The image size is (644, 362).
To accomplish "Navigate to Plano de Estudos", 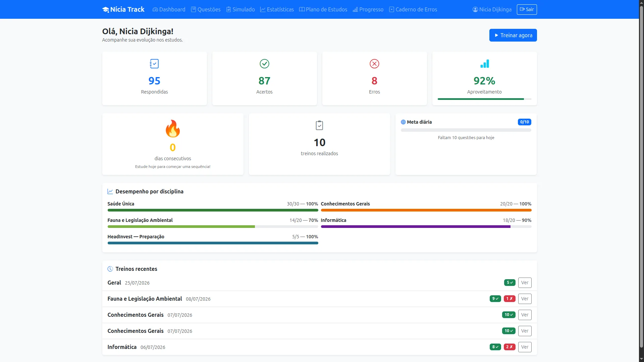I will (323, 9).
